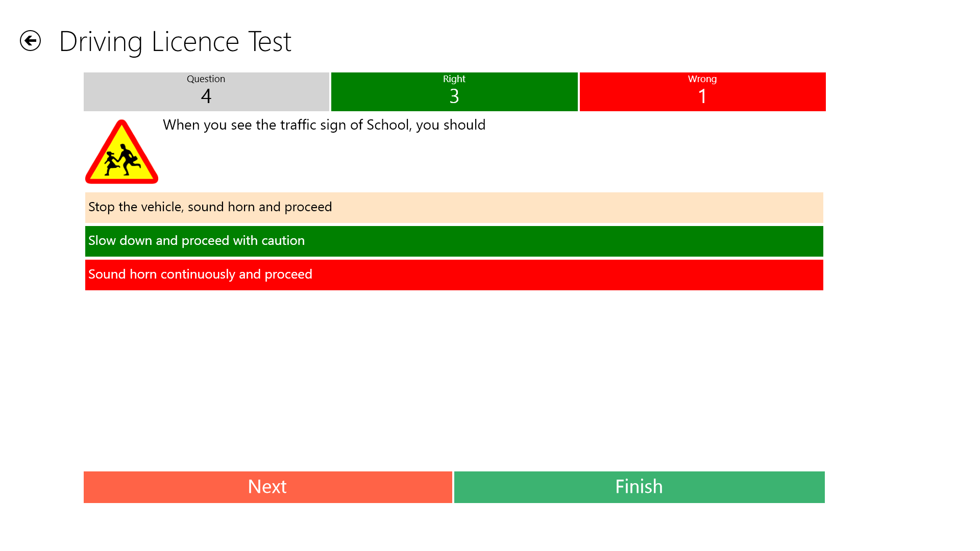Click the green Right score box
The width and height of the screenshot is (980, 551).
(x=454, y=92)
